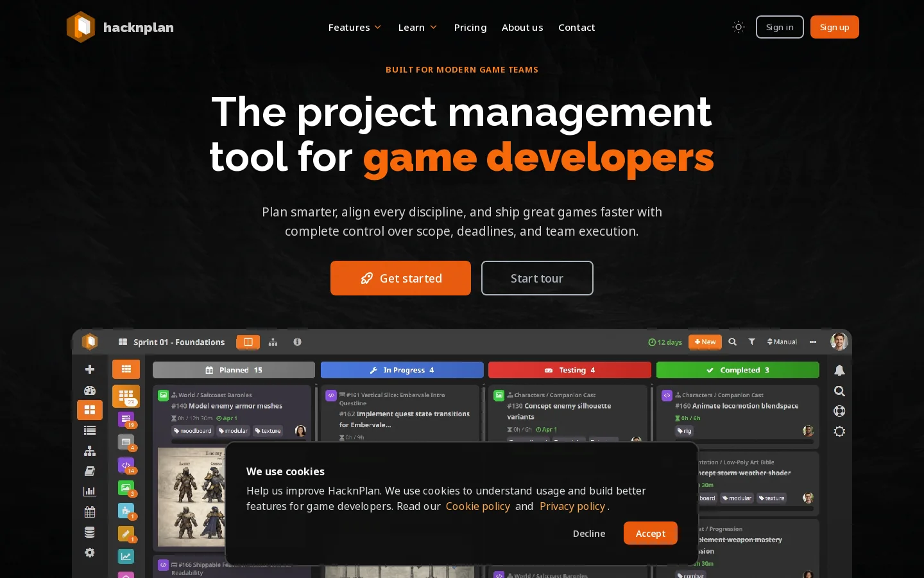Viewport: 924px width, 578px height.
Task: Select the Planned column header
Action: [234, 370]
